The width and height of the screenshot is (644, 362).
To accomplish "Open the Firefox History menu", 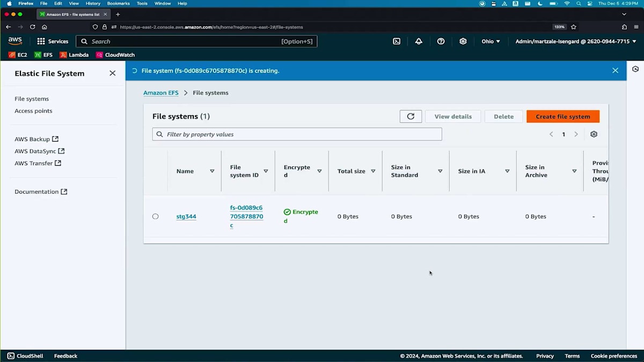I will pyautogui.click(x=93, y=3).
